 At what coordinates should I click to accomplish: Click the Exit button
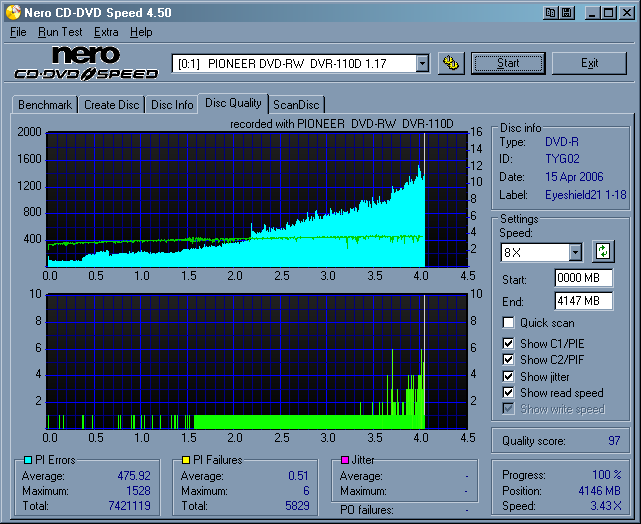coord(589,63)
